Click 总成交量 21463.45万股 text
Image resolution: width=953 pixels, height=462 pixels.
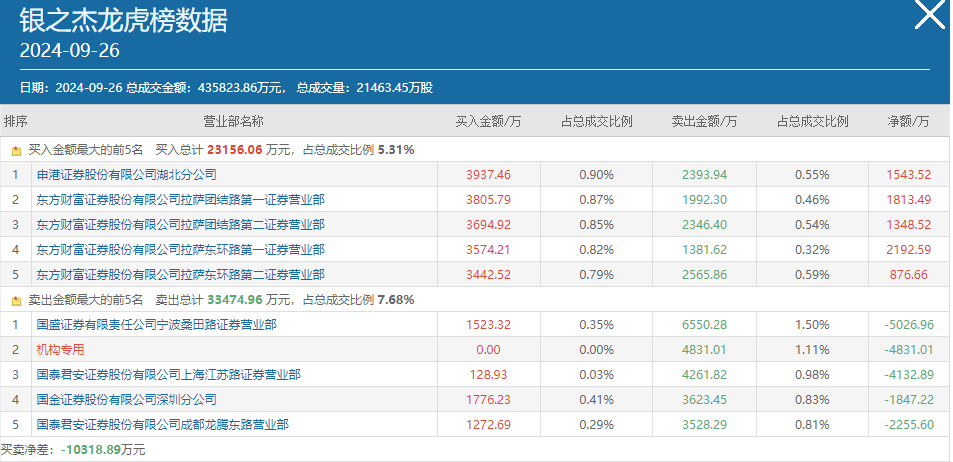(x=365, y=88)
